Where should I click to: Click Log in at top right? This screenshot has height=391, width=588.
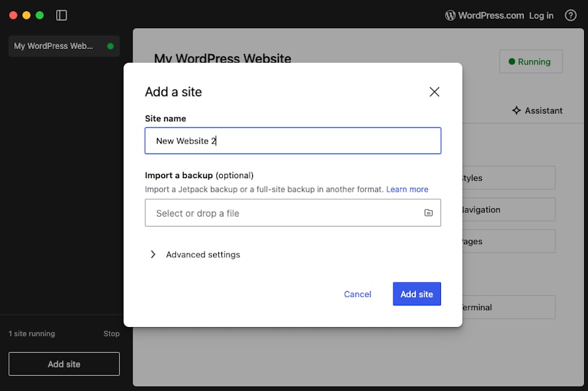click(x=541, y=15)
